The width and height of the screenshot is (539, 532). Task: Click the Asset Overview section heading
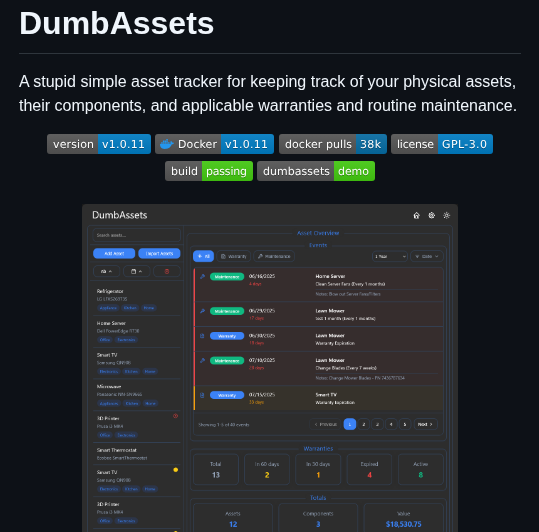[318, 233]
